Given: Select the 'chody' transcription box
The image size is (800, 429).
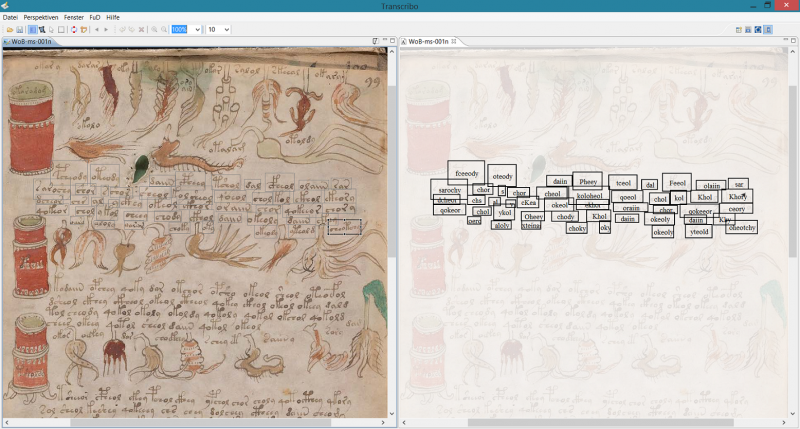Looking at the screenshot, I should [565, 216].
